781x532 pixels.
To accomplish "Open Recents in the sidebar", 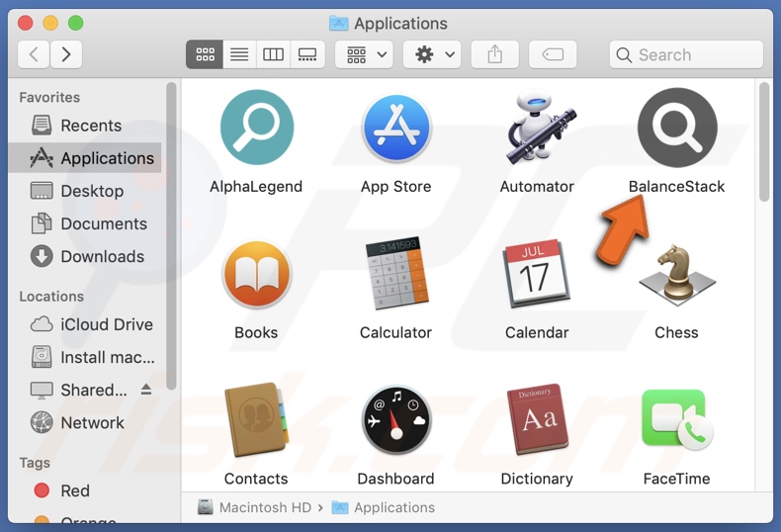I will [x=84, y=126].
